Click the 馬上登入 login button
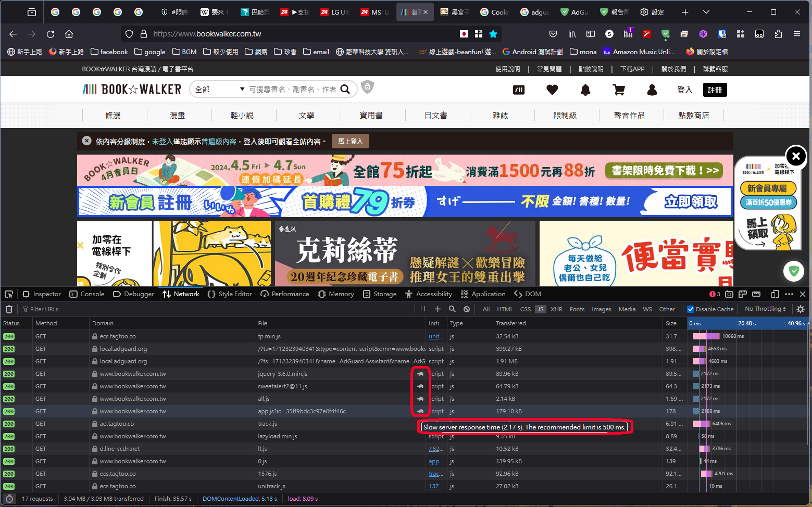Screen dimensions: 812x507 click(350, 141)
